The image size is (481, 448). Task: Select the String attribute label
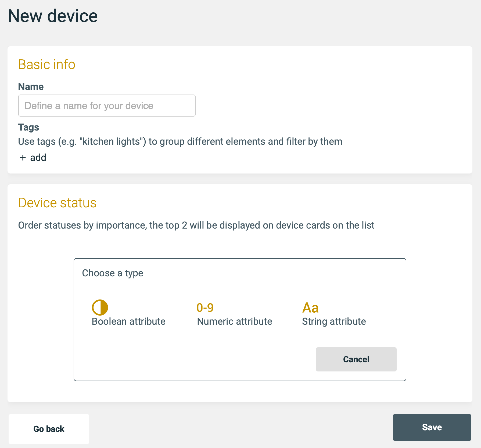coord(334,321)
